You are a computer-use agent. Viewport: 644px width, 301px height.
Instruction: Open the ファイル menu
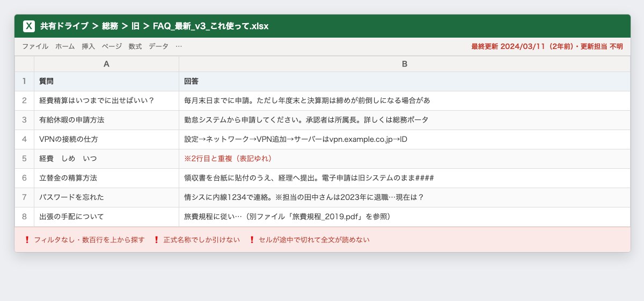(x=35, y=47)
